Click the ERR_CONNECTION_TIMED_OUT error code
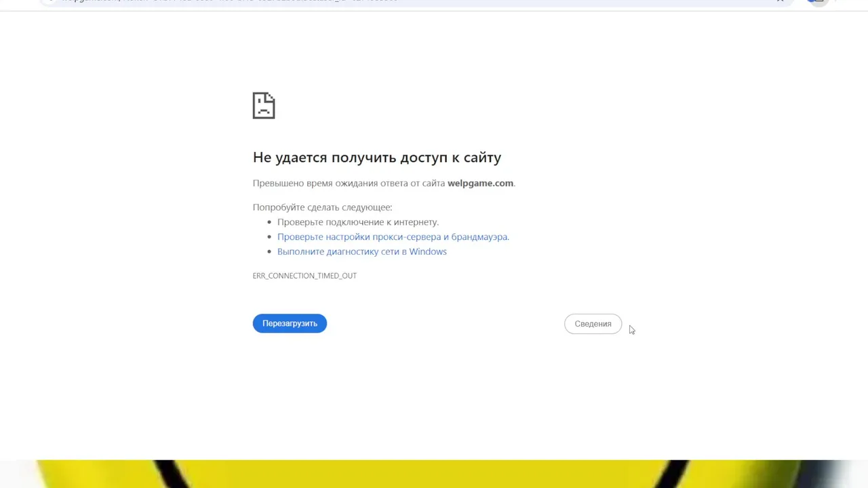This screenshot has height=488, width=868. (x=304, y=276)
